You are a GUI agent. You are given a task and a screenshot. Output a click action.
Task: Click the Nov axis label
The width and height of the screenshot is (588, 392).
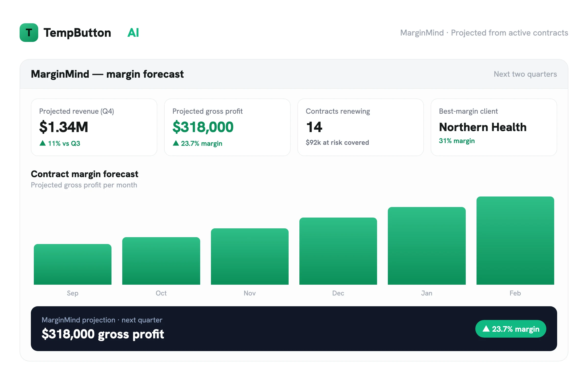point(249,293)
